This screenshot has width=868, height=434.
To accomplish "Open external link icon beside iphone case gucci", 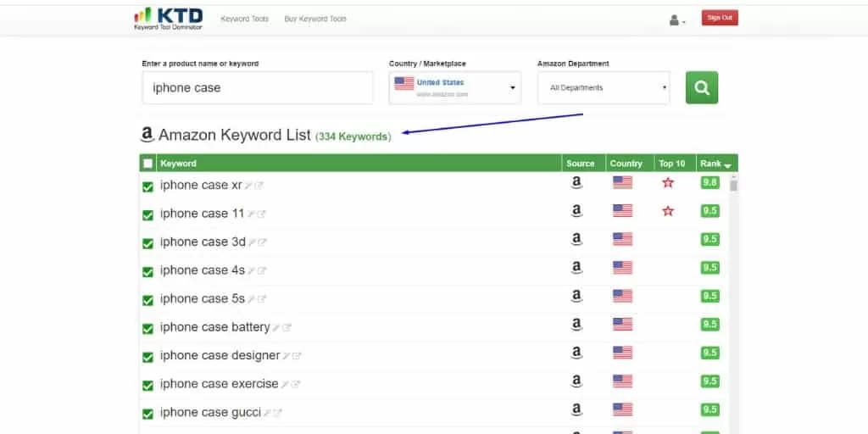I will pyautogui.click(x=277, y=413).
